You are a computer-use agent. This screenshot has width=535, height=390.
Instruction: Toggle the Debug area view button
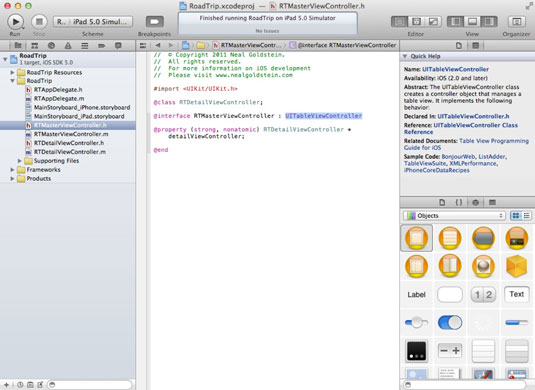[x=472, y=22]
